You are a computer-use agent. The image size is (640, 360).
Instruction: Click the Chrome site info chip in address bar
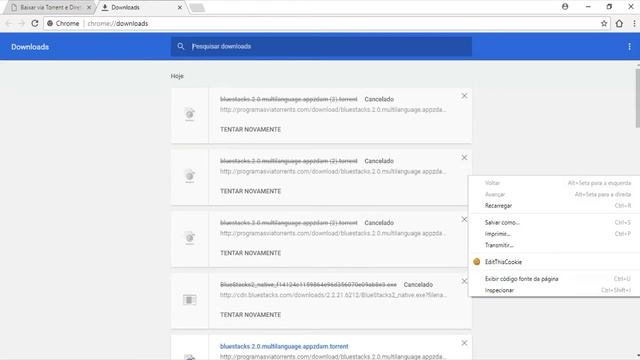(63, 23)
